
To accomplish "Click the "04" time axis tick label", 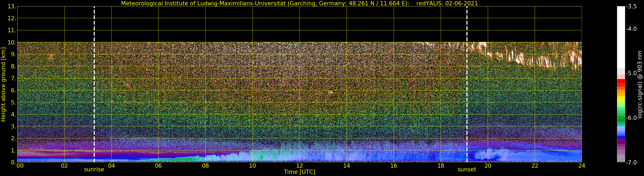I will [x=111, y=166].
